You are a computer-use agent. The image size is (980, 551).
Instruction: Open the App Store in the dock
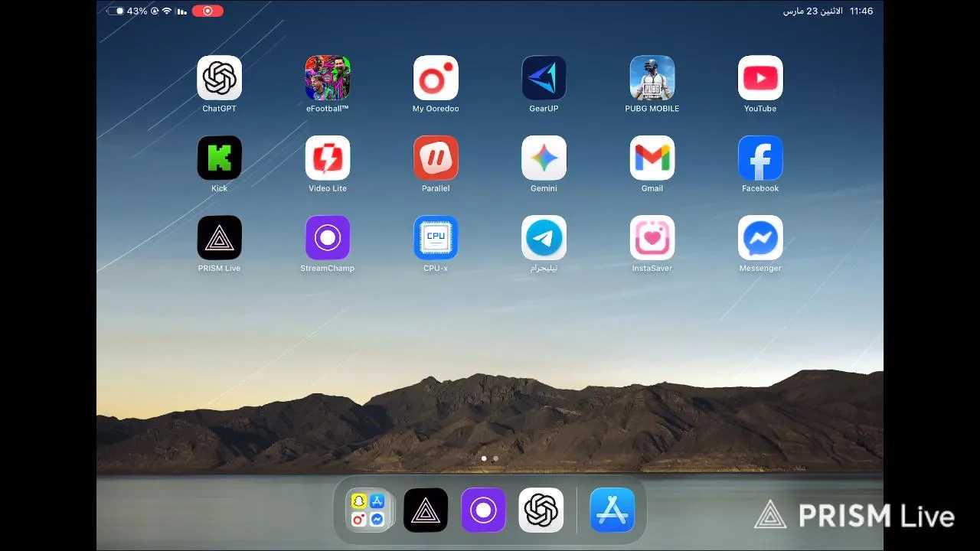(612, 510)
